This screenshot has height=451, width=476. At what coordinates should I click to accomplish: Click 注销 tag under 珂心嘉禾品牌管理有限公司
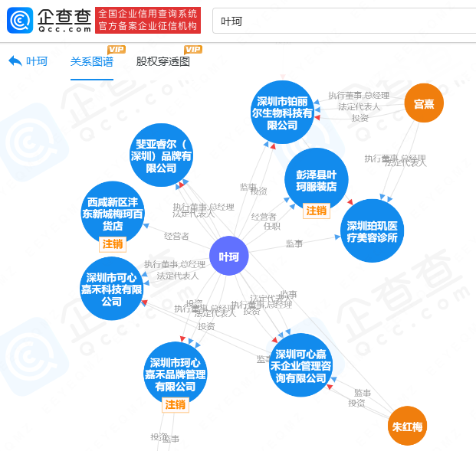click(176, 404)
